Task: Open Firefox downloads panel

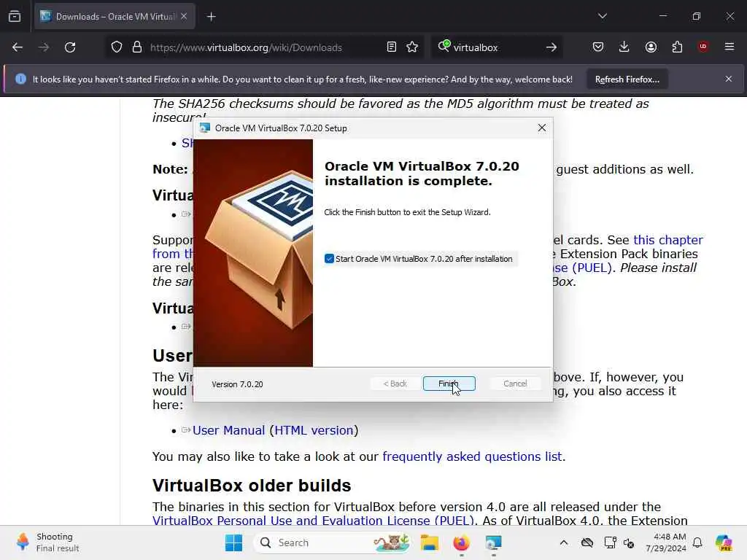Action: [624, 47]
